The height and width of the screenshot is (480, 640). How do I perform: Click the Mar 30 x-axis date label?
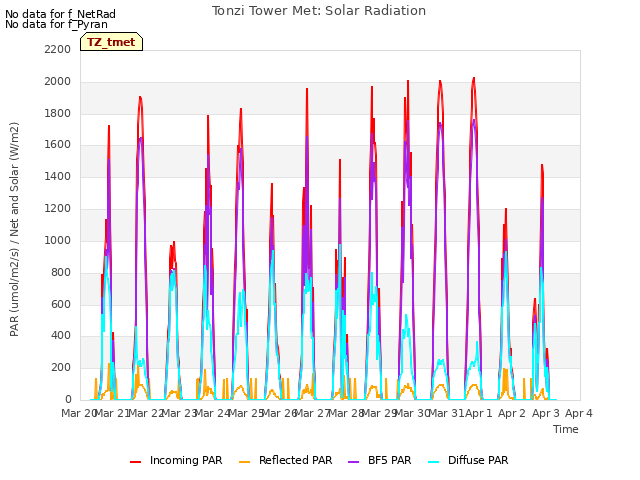point(413,413)
